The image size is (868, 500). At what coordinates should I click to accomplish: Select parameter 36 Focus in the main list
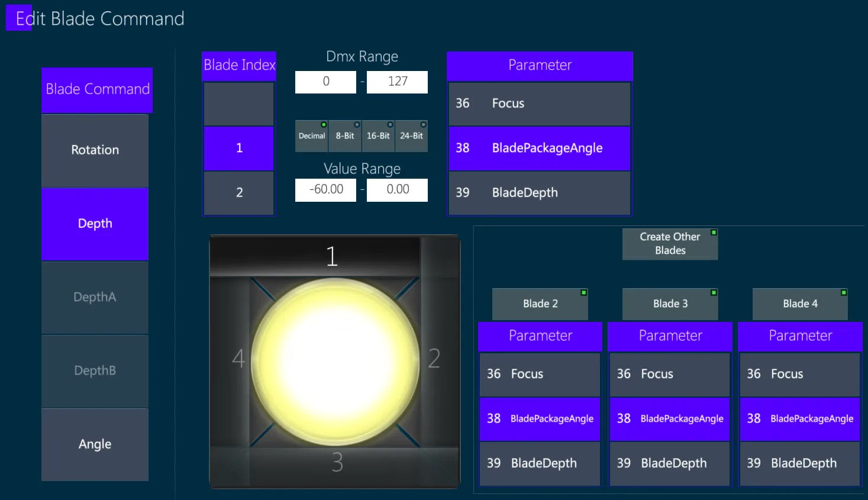540,104
